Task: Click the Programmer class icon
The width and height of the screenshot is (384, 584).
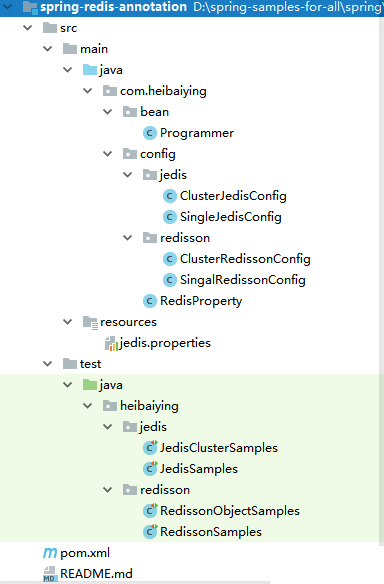Action: point(150,133)
